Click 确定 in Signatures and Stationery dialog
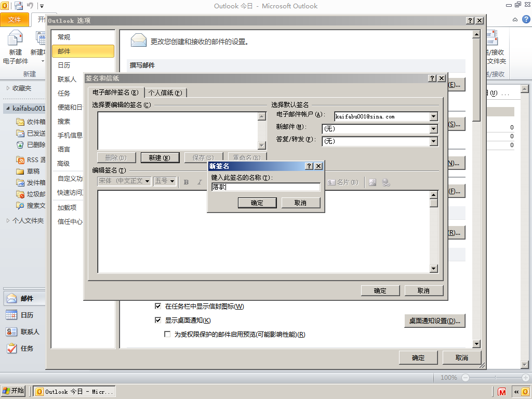Viewport: 532px width, 399px height. coord(380,291)
